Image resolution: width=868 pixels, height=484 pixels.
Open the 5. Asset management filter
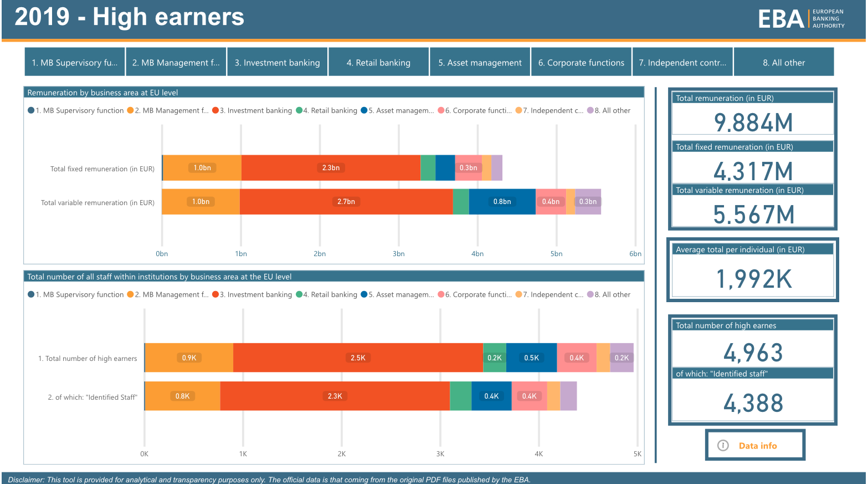point(480,62)
